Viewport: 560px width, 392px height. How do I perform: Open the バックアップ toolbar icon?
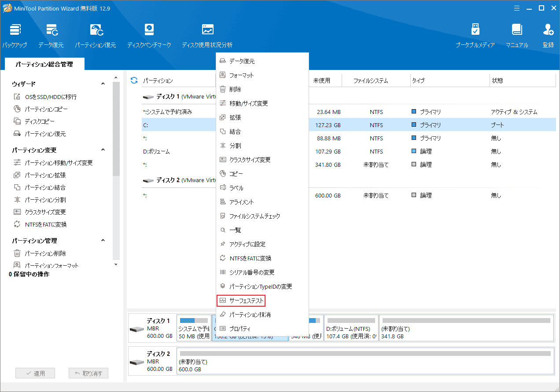tap(15, 36)
